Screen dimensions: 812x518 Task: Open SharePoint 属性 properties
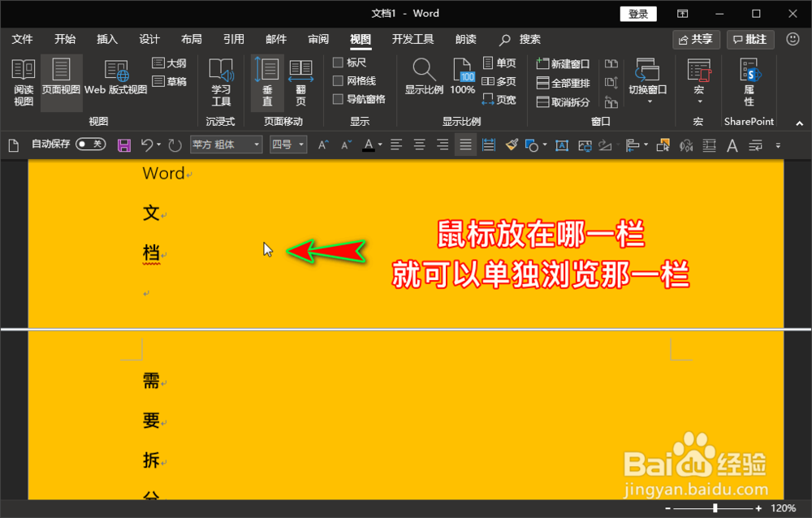click(748, 81)
